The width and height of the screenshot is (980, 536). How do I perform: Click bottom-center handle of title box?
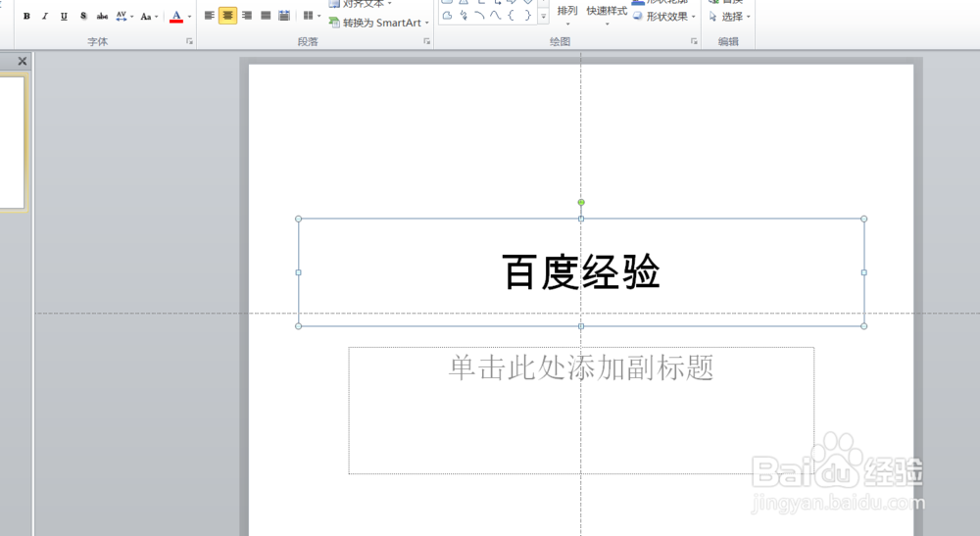[x=581, y=326]
